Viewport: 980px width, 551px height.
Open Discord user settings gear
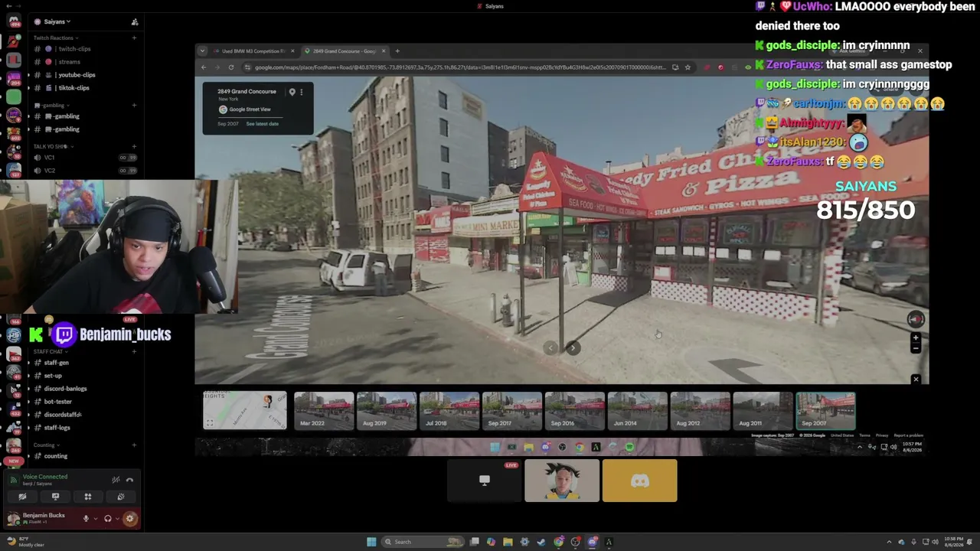point(129,519)
